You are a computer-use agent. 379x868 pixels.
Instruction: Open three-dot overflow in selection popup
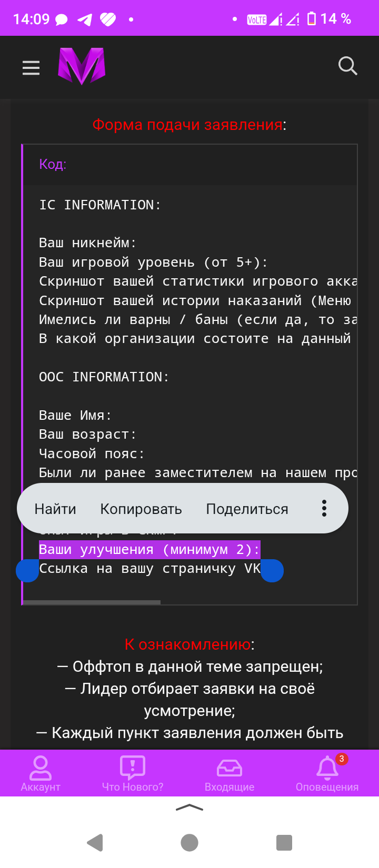pos(324,508)
